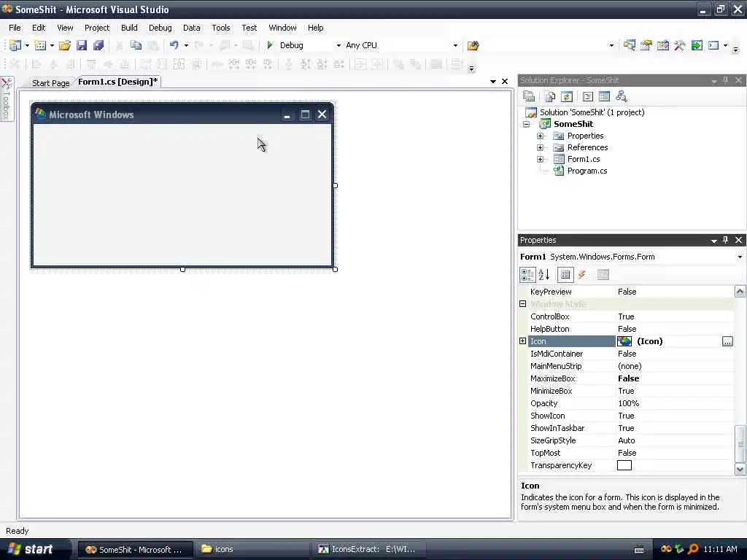Screen dimensions: 747x560
Task: Open the Find combo box dropdown arrow
Action: tap(612, 45)
